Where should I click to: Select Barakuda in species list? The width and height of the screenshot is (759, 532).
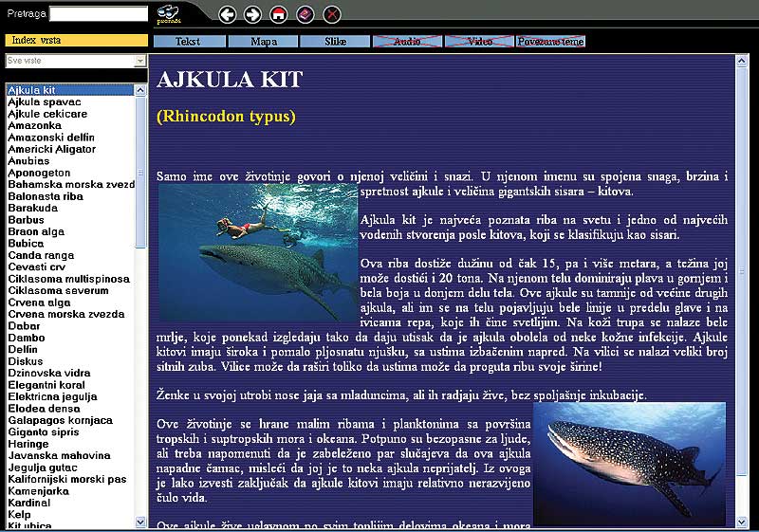coord(70,208)
